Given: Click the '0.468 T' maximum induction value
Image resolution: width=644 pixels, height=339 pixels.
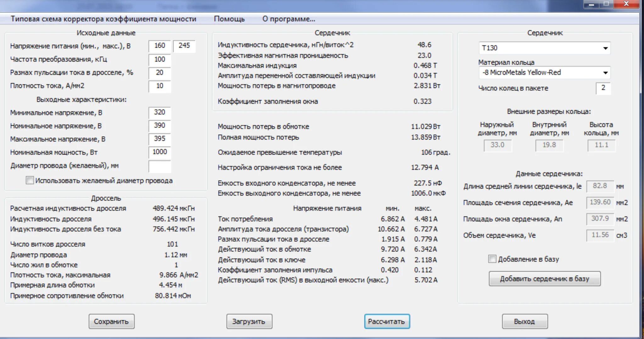Looking at the screenshot, I should [425, 65].
